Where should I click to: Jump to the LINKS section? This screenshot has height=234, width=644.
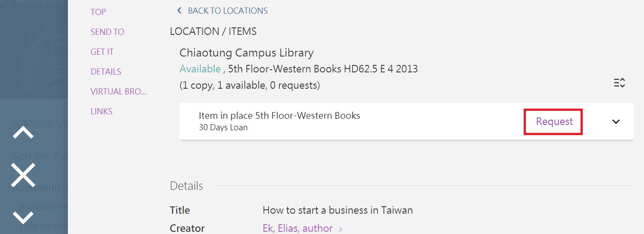tap(101, 111)
